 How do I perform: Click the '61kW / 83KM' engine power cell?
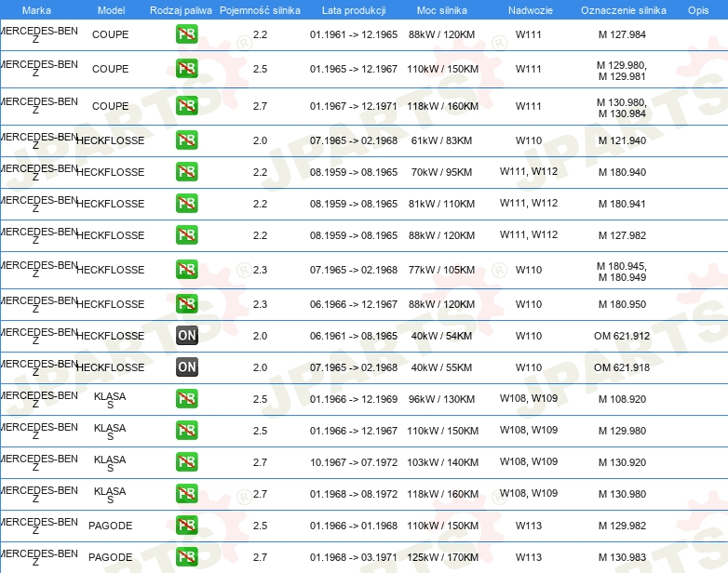[442, 140]
